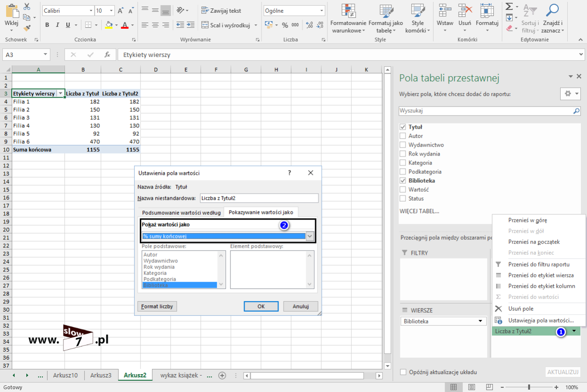
Task: Open the Format liczby button
Action: tap(158, 306)
